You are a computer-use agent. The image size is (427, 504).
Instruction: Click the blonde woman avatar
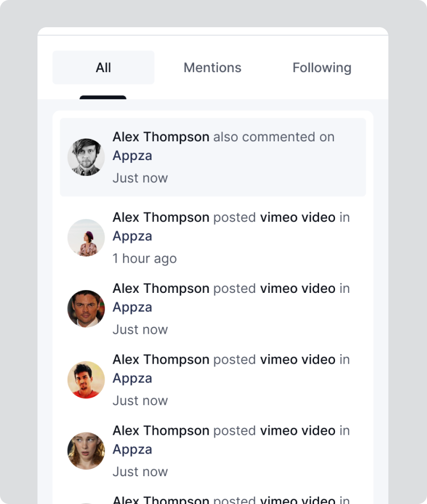pyautogui.click(x=86, y=451)
